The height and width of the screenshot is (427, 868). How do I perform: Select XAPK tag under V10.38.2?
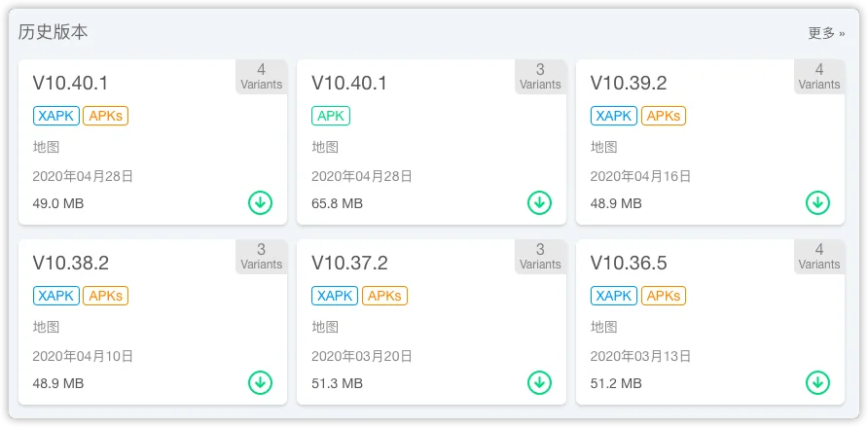[x=56, y=296]
